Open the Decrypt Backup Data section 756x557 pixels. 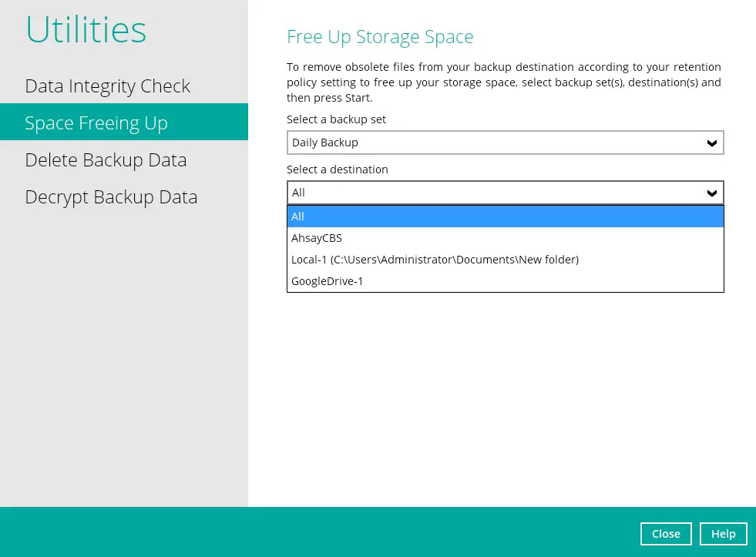click(111, 196)
